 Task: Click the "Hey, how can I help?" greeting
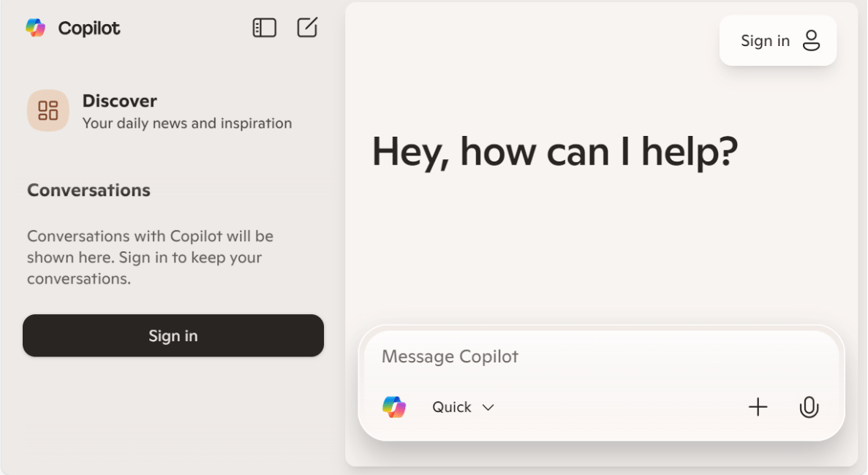(x=554, y=152)
